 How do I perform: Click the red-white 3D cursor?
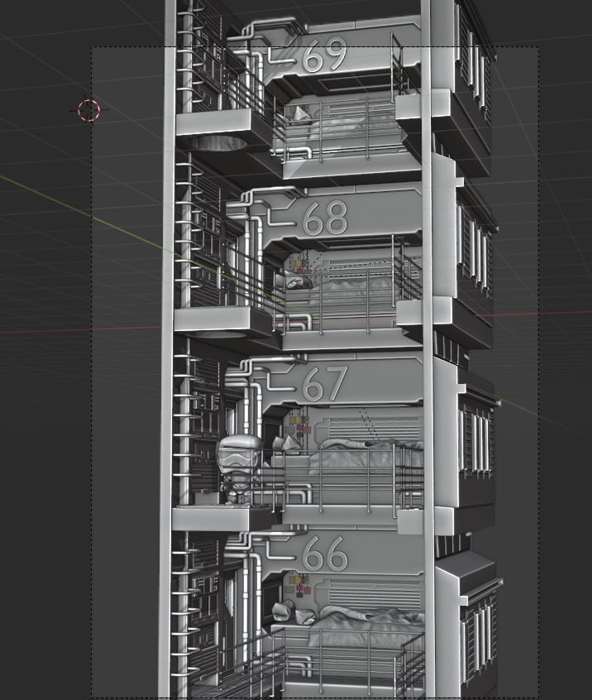pos(88,110)
